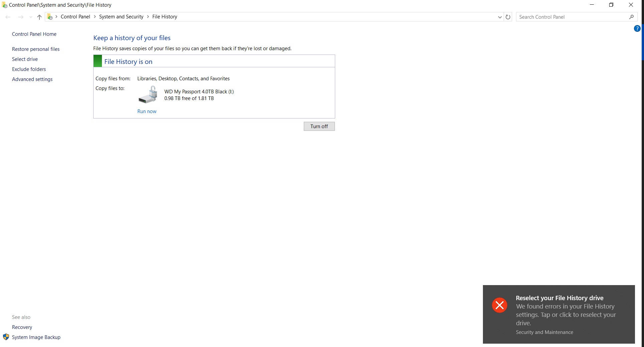Run the File History backup now
Image resolution: width=644 pixels, height=347 pixels.
pos(147,111)
